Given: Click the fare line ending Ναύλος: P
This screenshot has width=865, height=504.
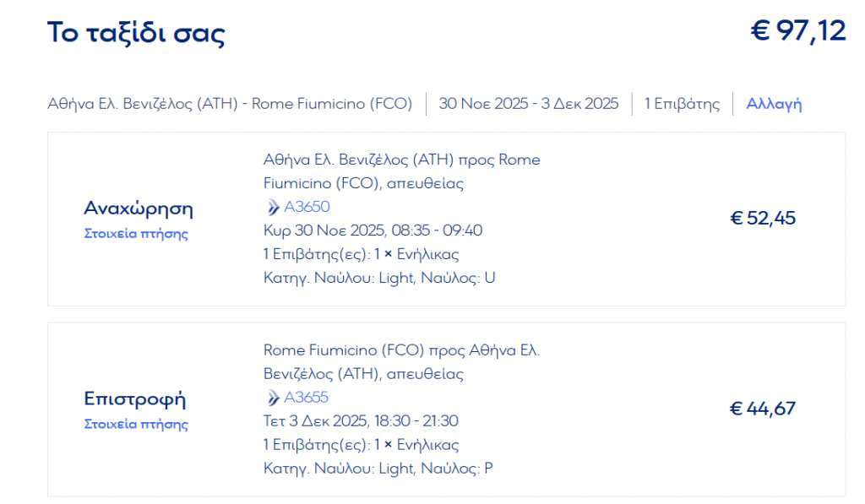Looking at the screenshot, I should (378, 469).
